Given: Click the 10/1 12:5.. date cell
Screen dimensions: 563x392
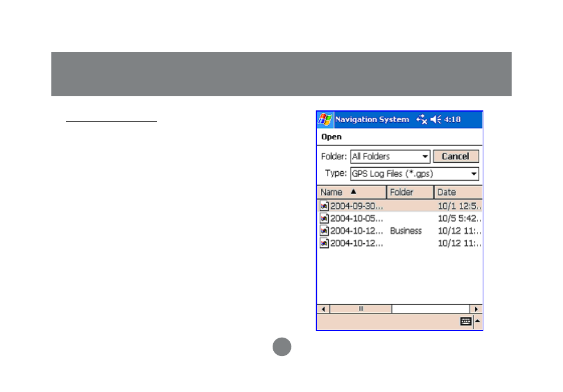Looking at the screenshot, I should [x=459, y=206].
